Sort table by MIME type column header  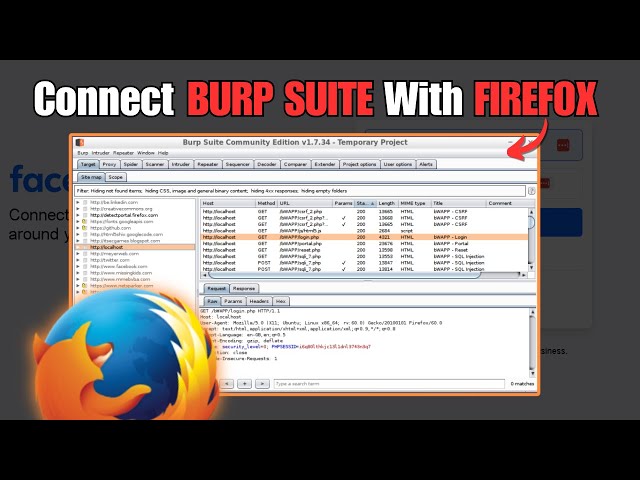(414, 203)
